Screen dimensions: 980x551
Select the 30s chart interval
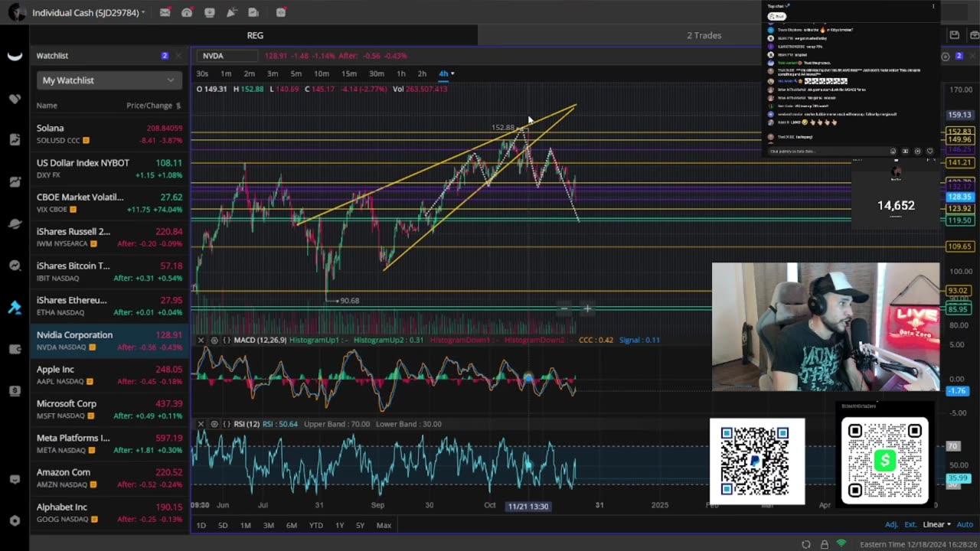tap(202, 73)
